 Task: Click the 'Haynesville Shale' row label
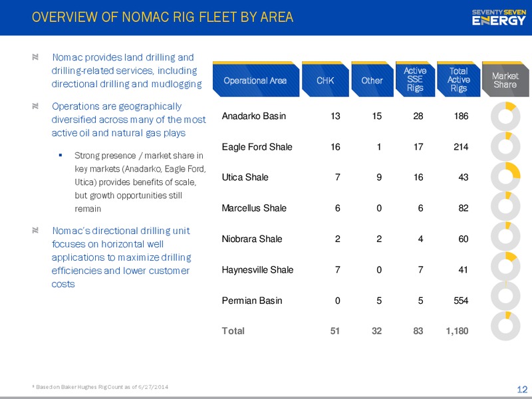[257, 270]
